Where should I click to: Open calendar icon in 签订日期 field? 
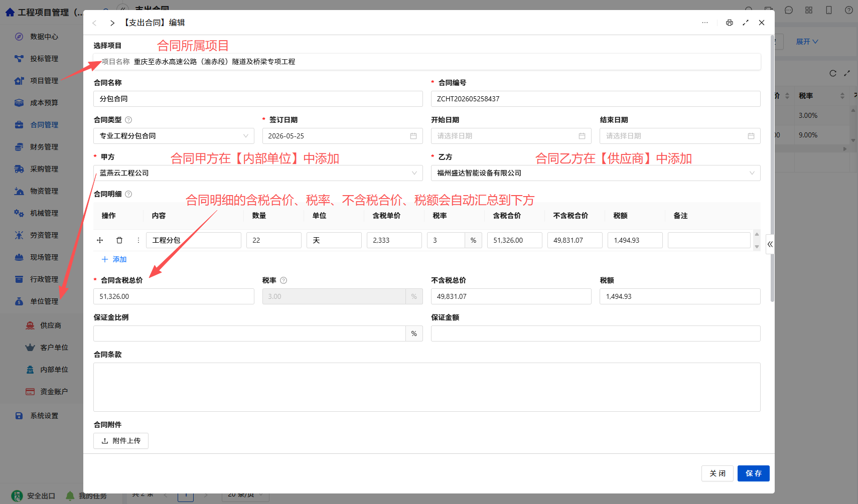(x=413, y=136)
